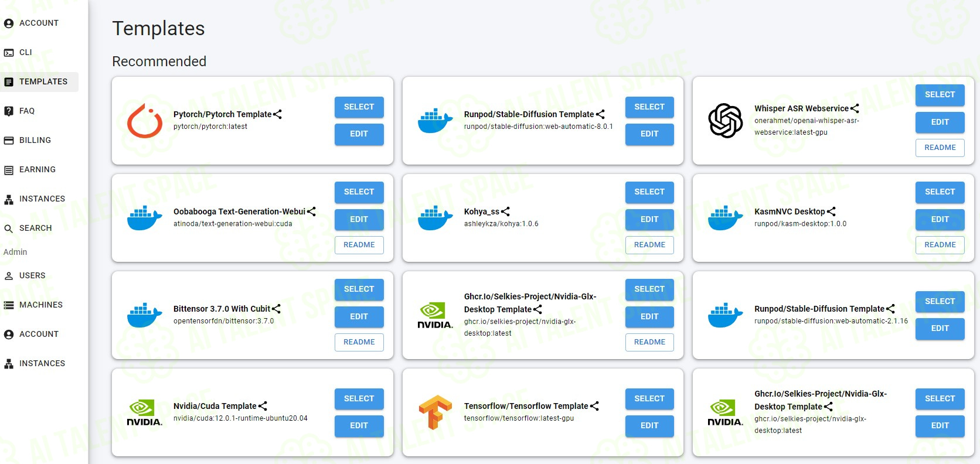Open the Kohya_ss README
This screenshot has width=980, height=464.
[x=649, y=245]
